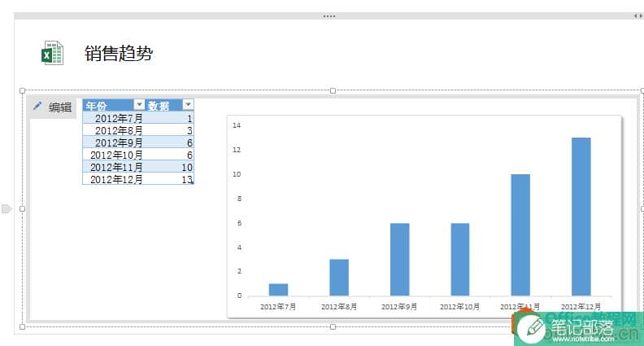Screen dimensions: 644x346
Task: Click the 销售趋势 title text
Action: click(x=119, y=54)
